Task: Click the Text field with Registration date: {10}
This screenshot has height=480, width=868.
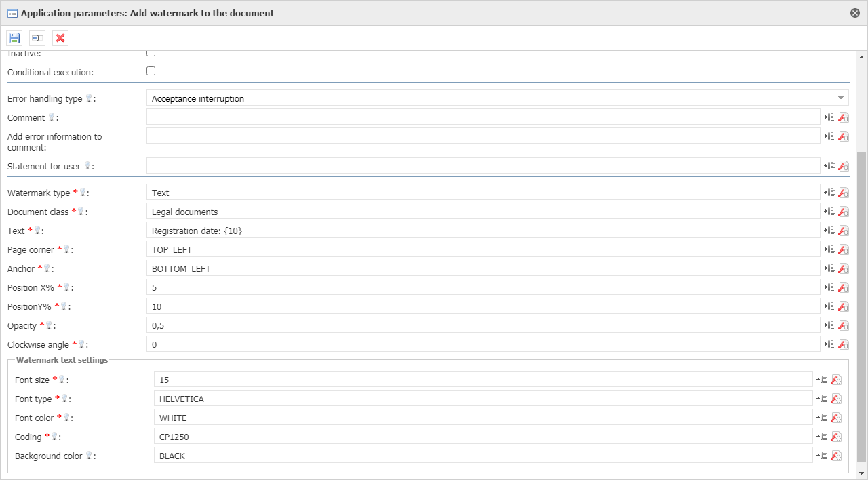Action: pos(484,231)
